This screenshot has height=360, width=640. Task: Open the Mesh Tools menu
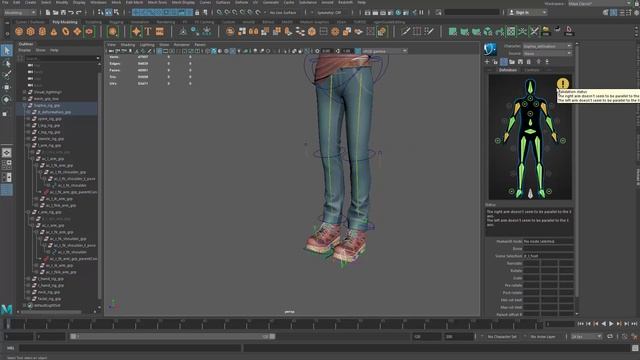(x=157, y=2)
